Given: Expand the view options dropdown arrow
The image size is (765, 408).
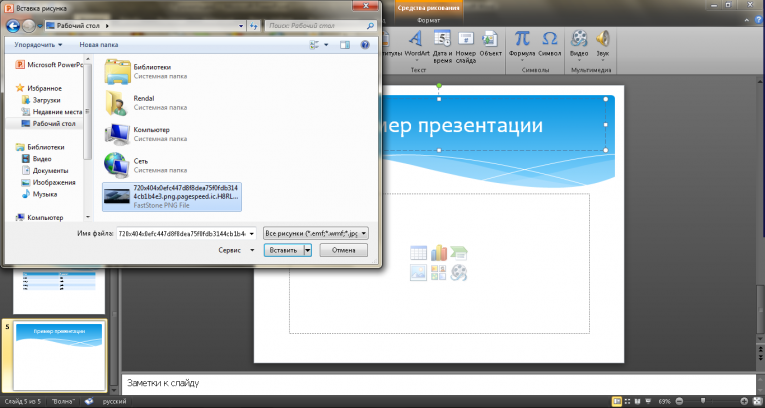Looking at the screenshot, I should coord(326,45).
